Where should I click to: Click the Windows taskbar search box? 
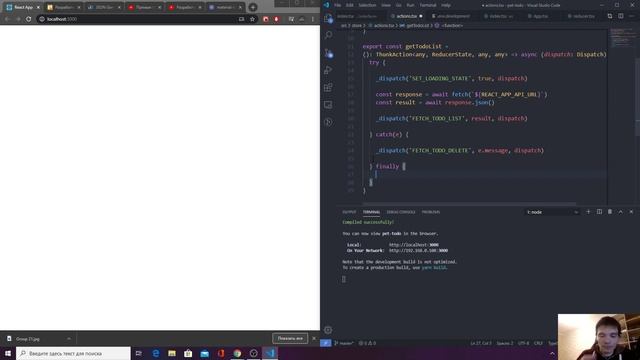click(x=73, y=353)
